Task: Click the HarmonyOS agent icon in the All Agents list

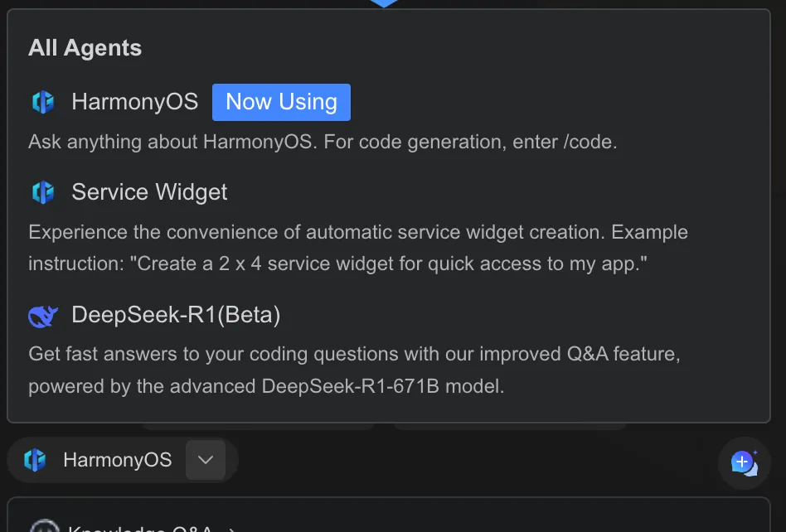Action: click(x=42, y=102)
